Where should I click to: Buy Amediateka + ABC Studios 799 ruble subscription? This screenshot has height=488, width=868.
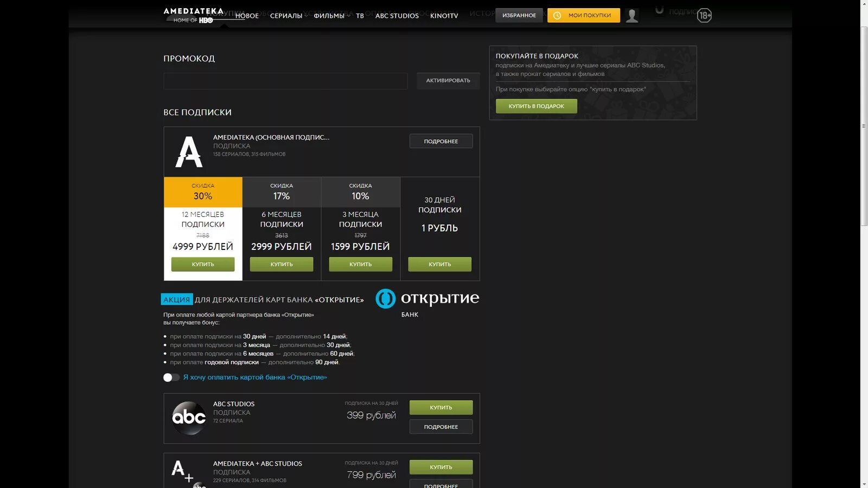441,467
